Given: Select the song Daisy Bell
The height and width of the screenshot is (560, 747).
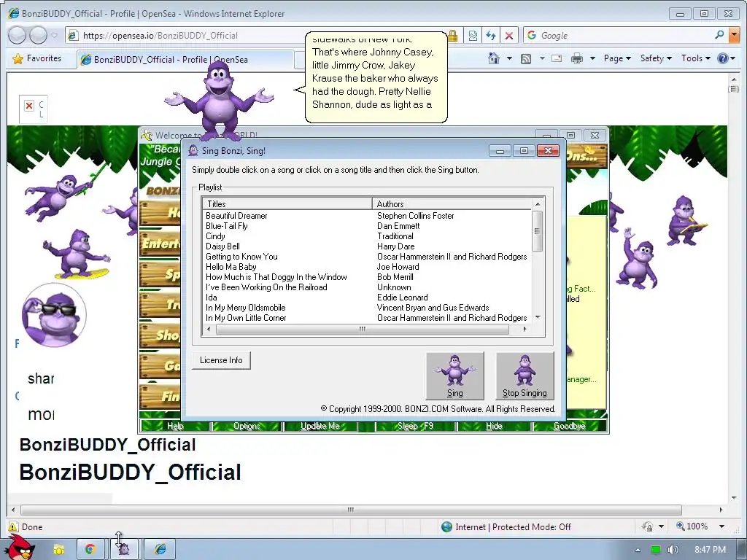Looking at the screenshot, I should [222, 246].
